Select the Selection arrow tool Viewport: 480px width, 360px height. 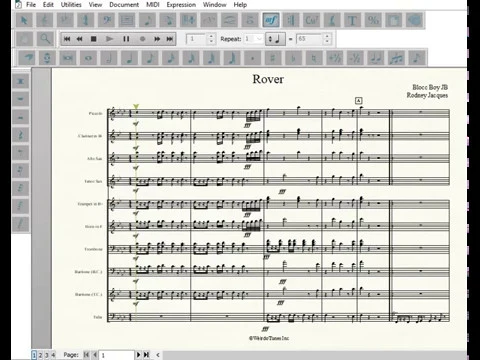pos(24,20)
